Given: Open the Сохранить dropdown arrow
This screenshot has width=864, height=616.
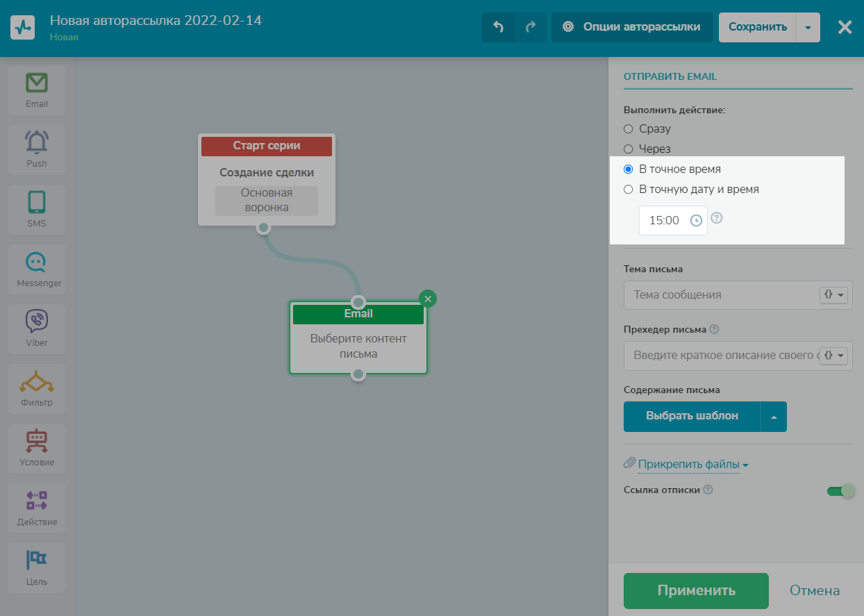Looking at the screenshot, I should click(x=807, y=28).
